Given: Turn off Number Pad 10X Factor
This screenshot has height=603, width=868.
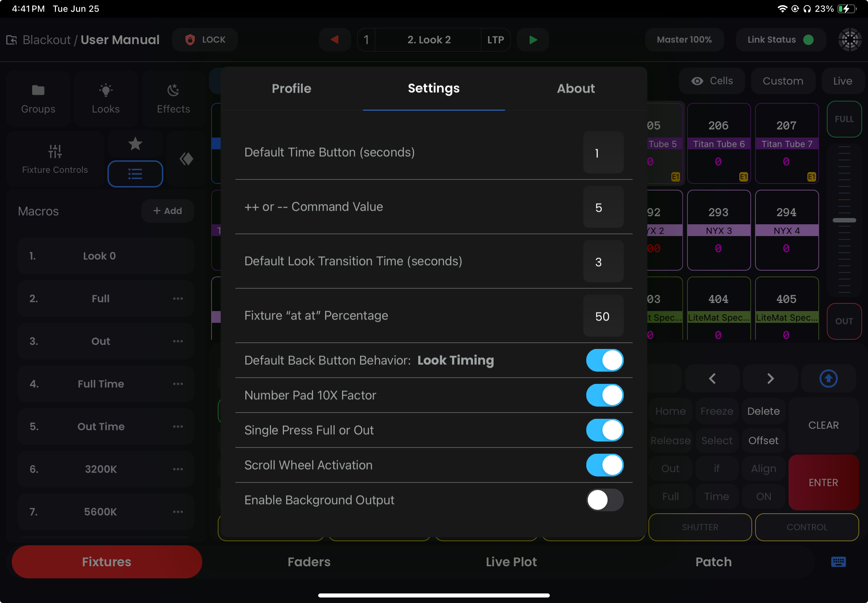Looking at the screenshot, I should tap(605, 396).
